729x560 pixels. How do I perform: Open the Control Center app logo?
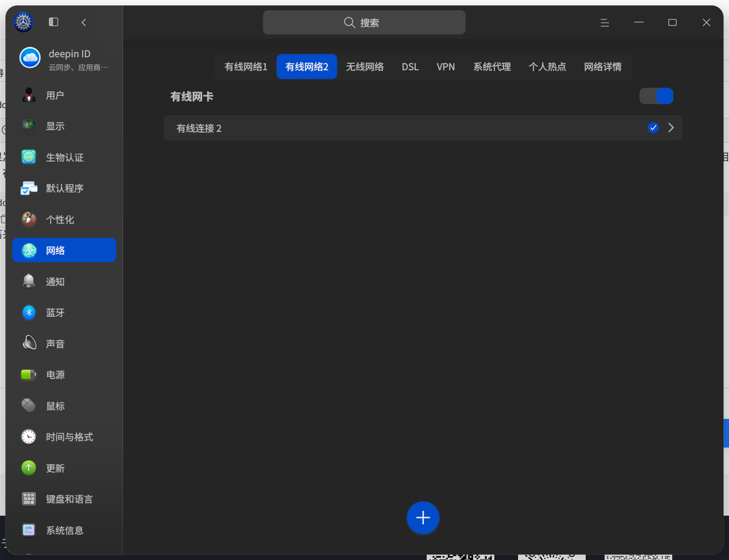23,22
